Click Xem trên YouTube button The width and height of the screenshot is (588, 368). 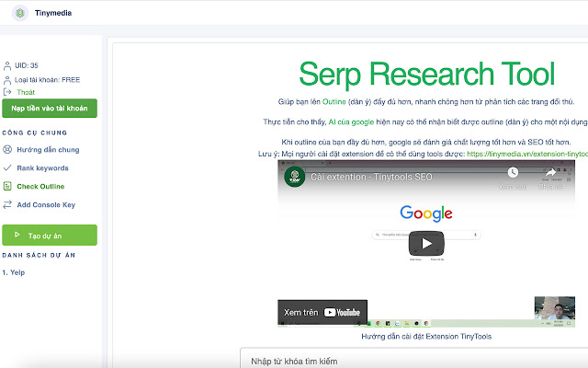point(322,312)
